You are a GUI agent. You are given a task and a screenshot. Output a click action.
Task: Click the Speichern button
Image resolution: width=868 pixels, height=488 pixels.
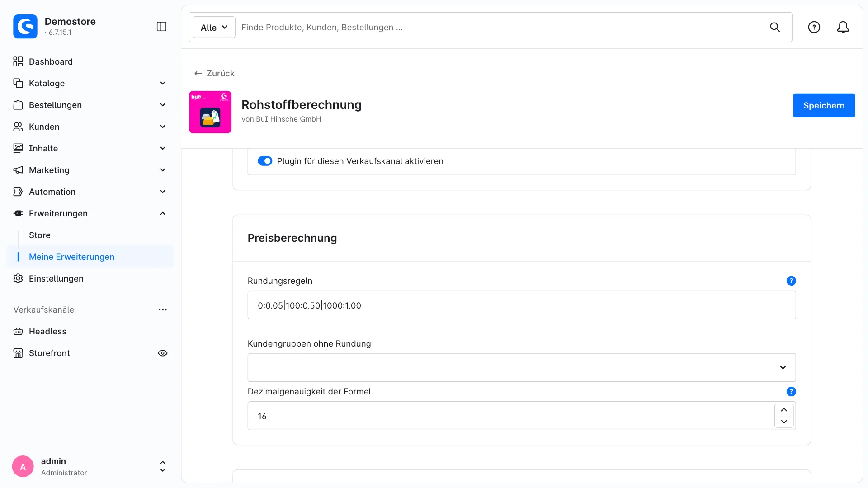pos(824,105)
